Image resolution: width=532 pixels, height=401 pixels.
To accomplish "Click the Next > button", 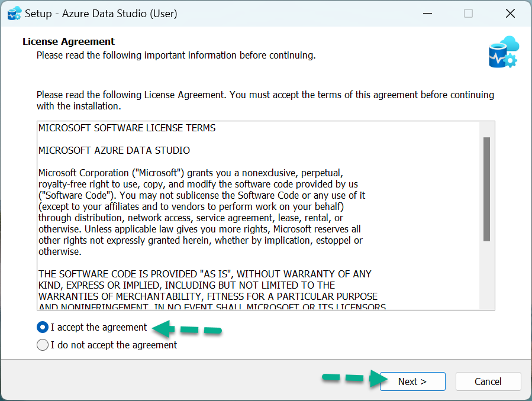I will (x=412, y=381).
